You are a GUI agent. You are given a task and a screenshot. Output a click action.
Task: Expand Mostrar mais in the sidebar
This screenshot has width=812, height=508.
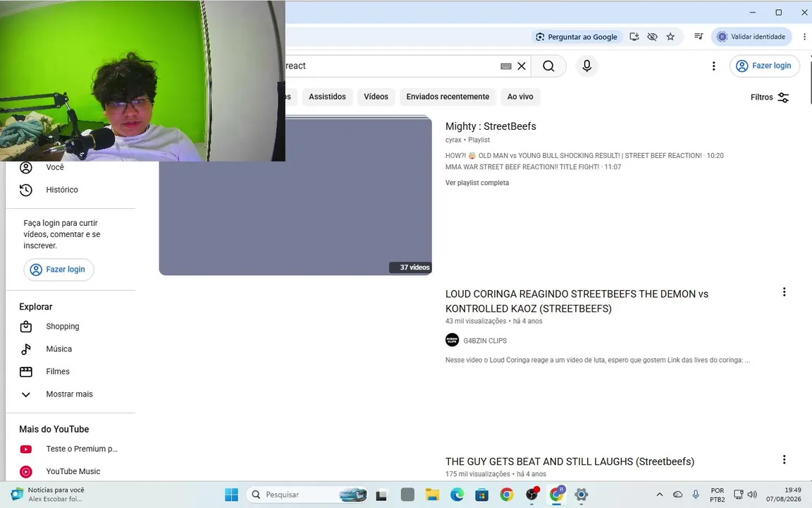(71, 394)
